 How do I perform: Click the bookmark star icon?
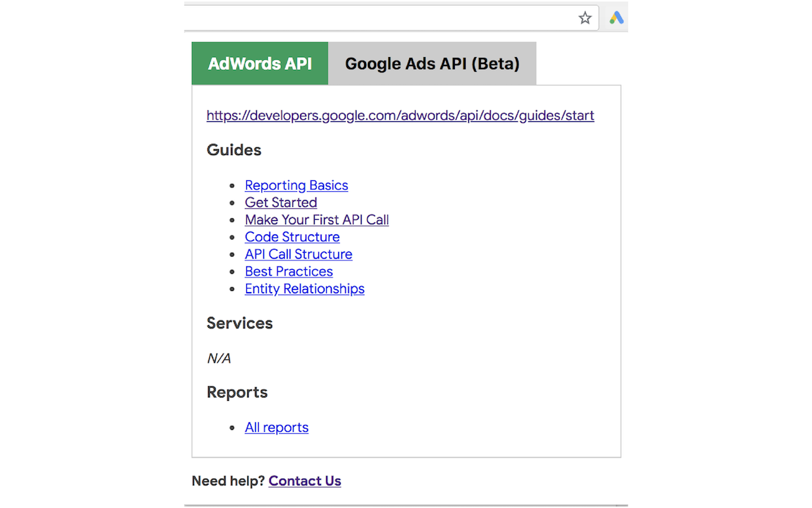click(x=584, y=17)
